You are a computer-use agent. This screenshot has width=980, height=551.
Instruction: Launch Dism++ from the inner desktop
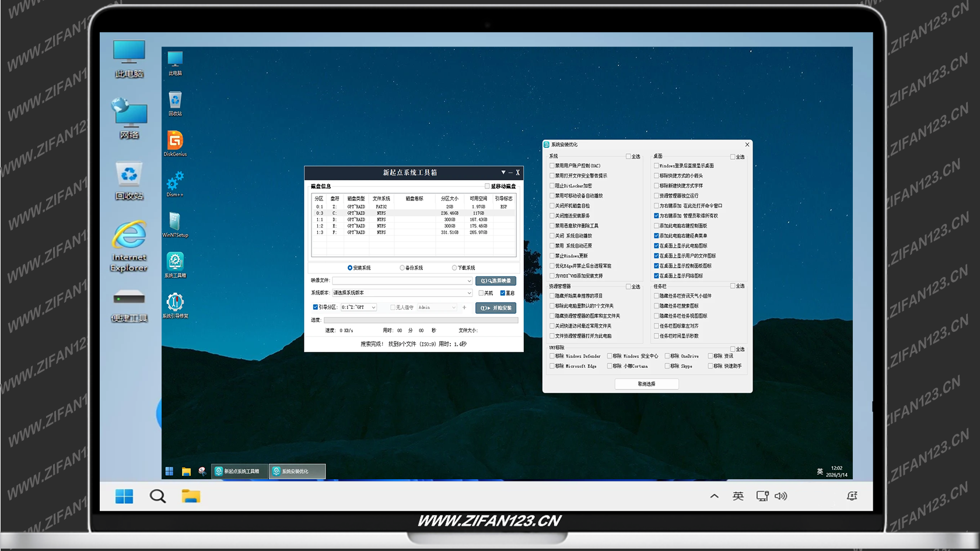pos(175,184)
